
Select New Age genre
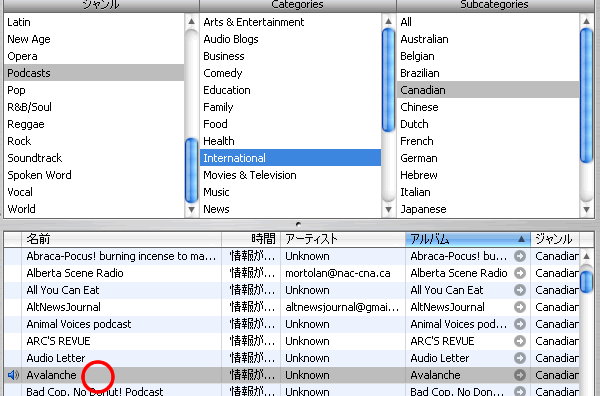click(94, 39)
